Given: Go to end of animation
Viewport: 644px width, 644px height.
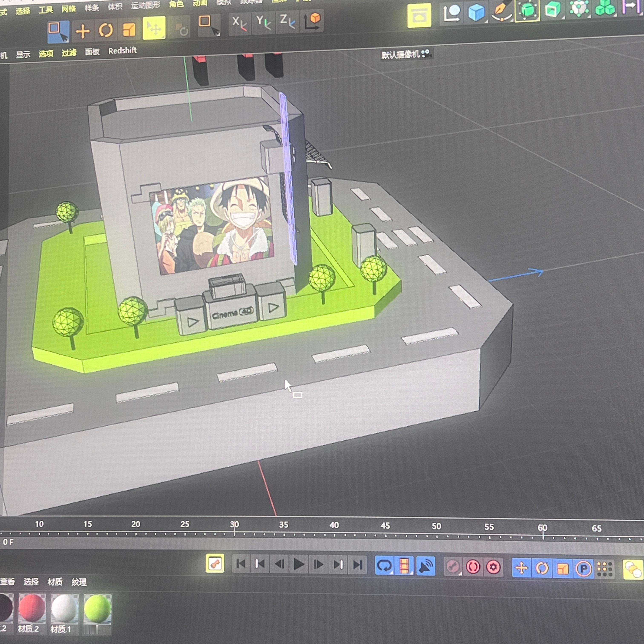Looking at the screenshot, I should click(358, 565).
